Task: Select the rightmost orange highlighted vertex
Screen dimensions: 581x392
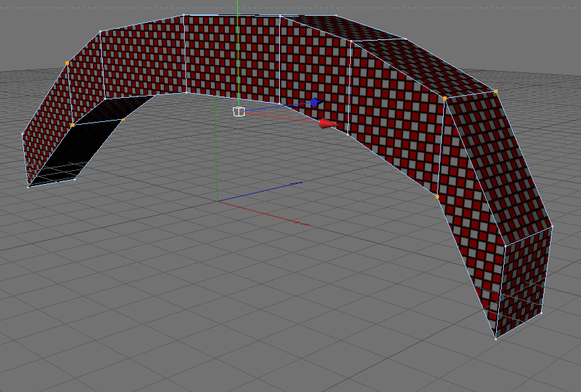Action: (496, 91)
